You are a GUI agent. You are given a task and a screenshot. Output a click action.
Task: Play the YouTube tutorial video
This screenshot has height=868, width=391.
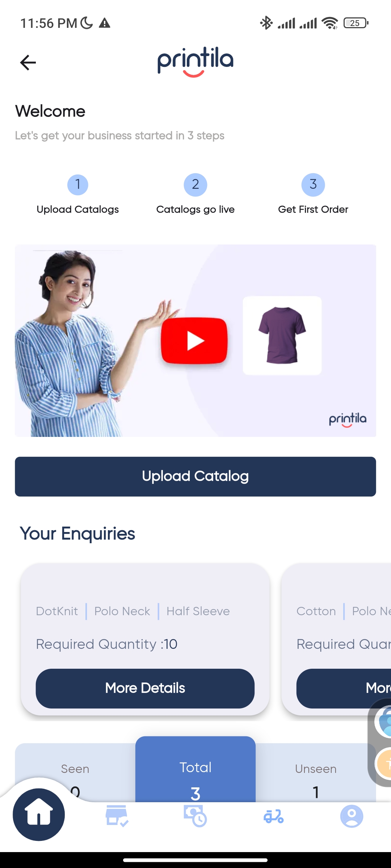(x=194, y=340)
